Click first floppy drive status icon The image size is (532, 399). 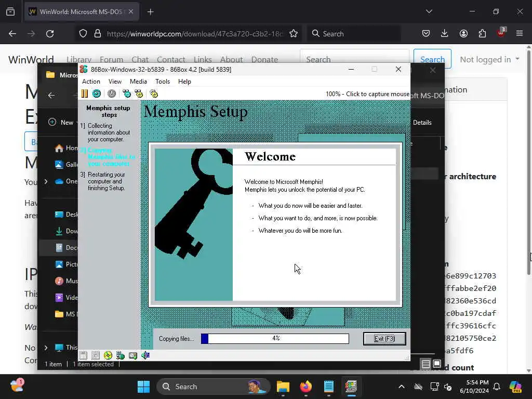coord(84,355)
